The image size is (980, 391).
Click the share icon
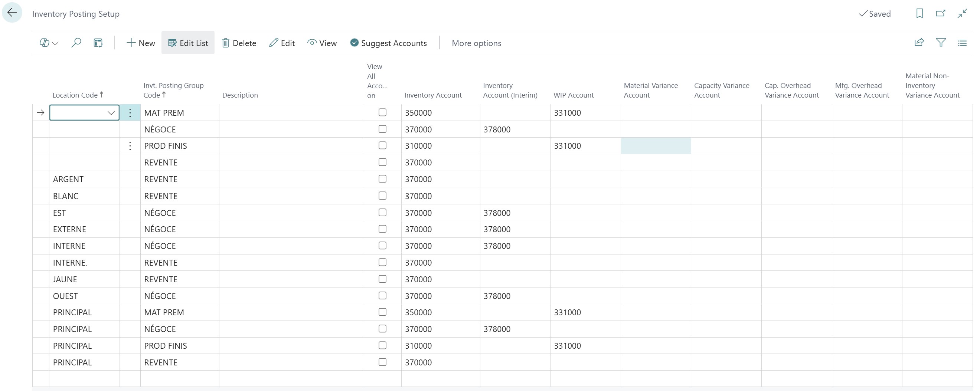tap(919, 43)
